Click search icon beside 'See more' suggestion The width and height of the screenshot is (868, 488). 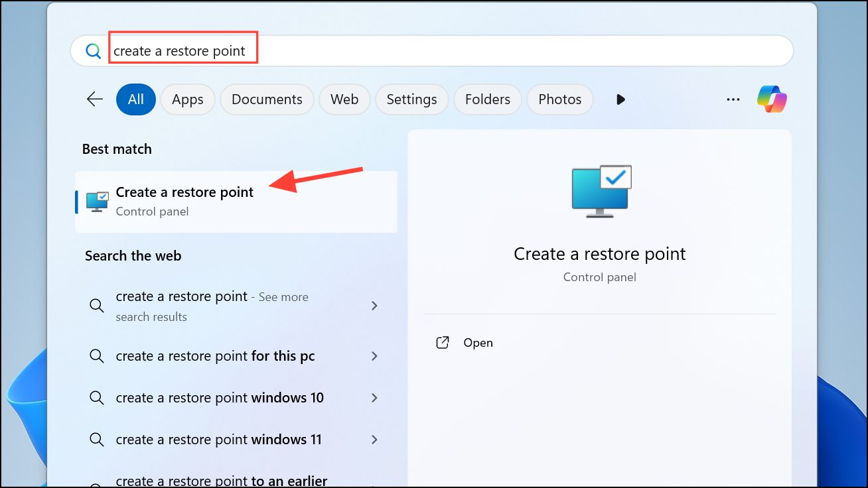click(97, 306)
